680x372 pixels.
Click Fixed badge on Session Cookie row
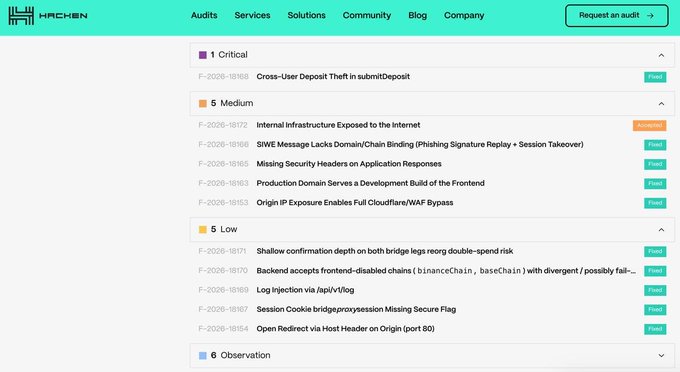(x=655, y=310)
